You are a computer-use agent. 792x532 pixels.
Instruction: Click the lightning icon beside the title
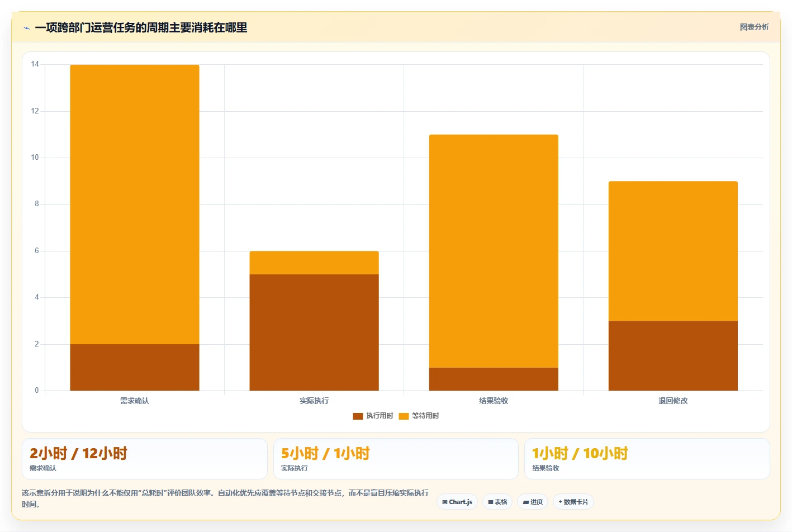pyautogui.click(x=26, y=28)
